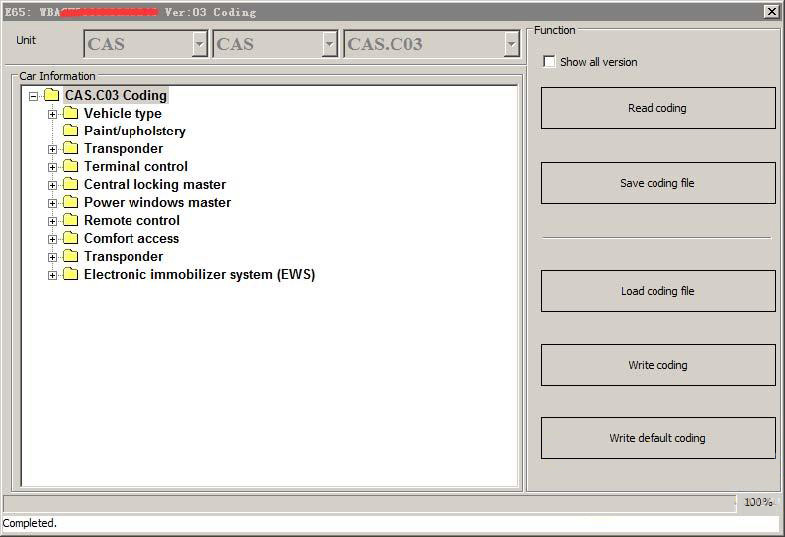Click the Save coding file button

coord(657,183)
